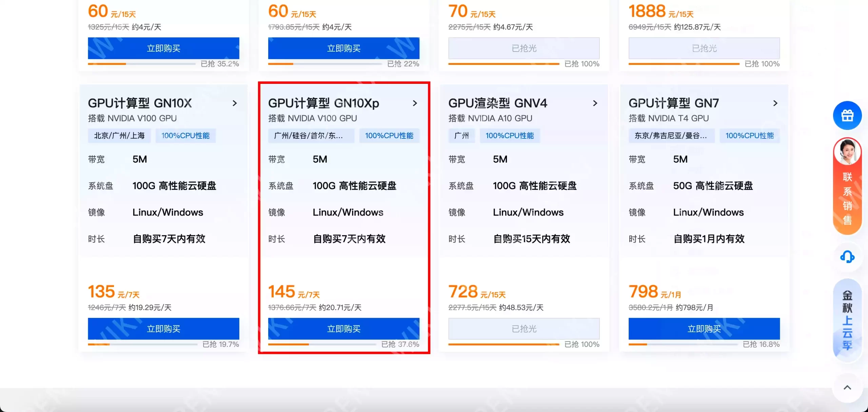Click sold-out button for 70元/15天 plan

(x=524, y=48)
